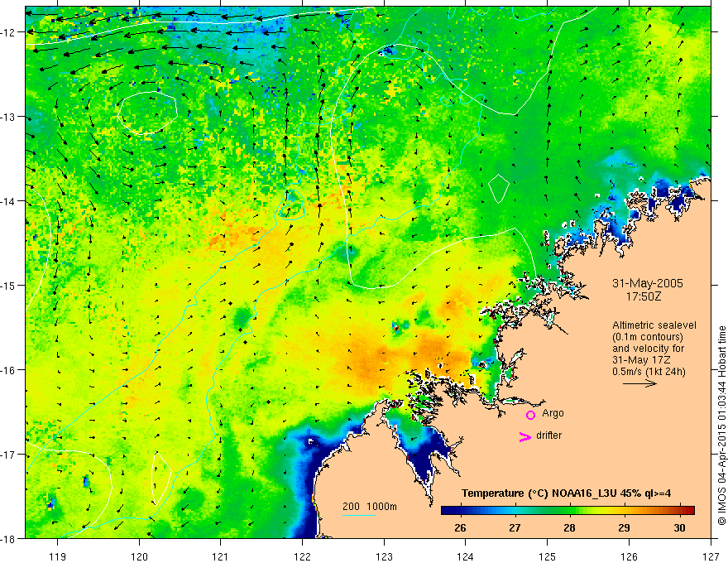Click latitude axis label -13
Screen dimensions: 728x563
(x=9, y=117)
